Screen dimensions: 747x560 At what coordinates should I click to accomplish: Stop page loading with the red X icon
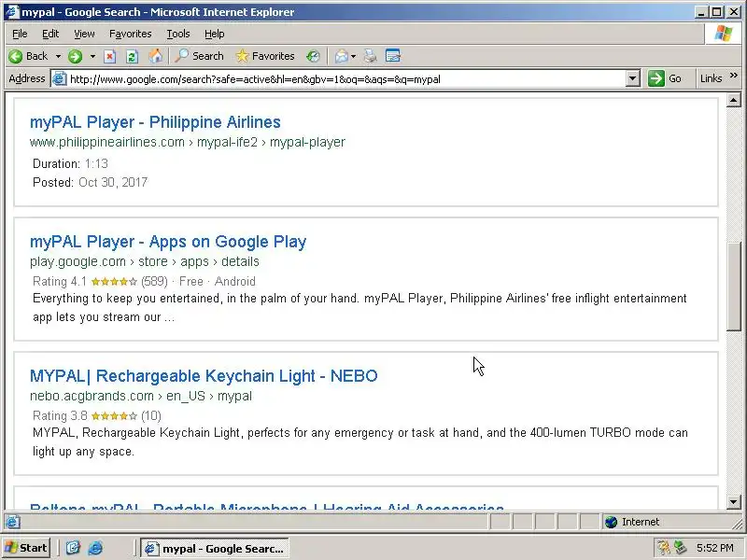pos(110,56)
